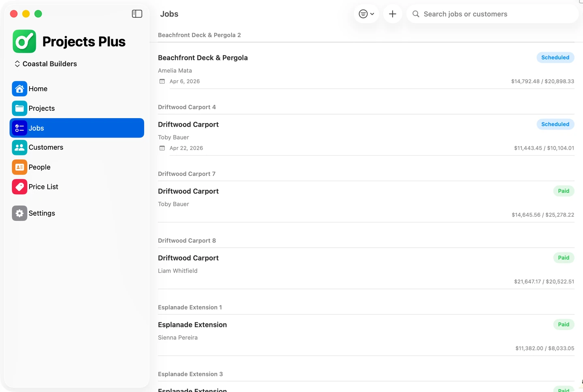583x392 pixels.
Task: Toggle the sidebar visibility icon
Action: (137, 14)
